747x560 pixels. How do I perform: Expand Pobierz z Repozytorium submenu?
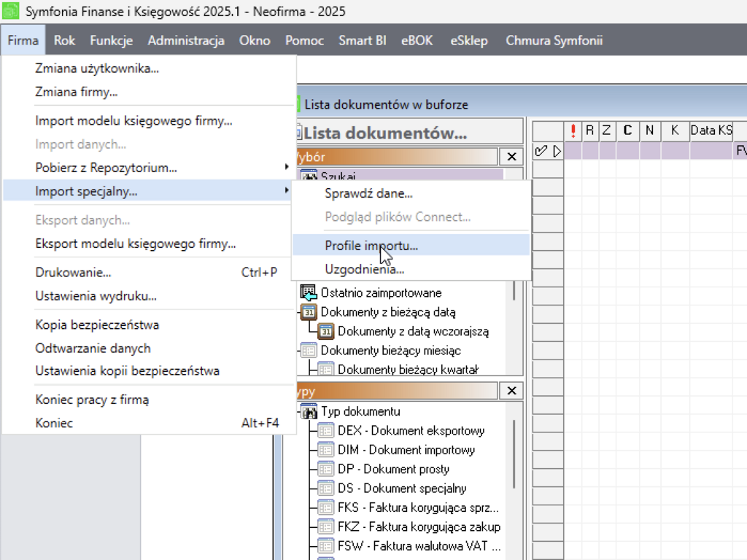[x=149, y=168]
